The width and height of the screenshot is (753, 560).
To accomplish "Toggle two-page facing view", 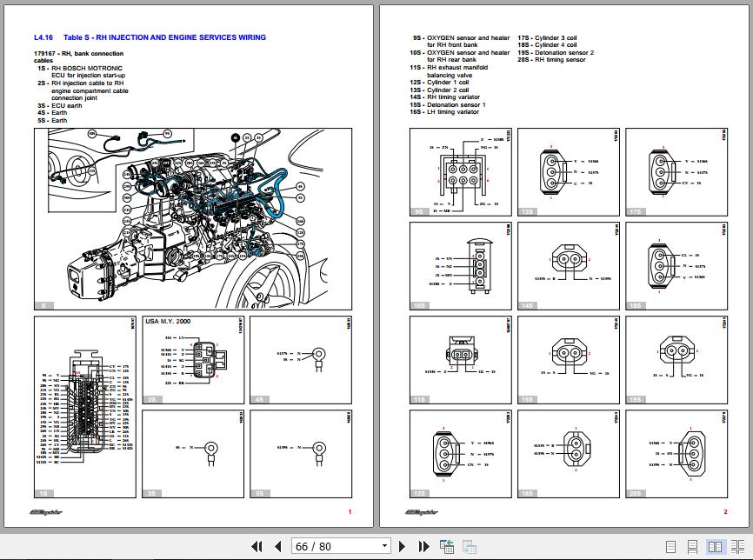I will [x=716, y=545].
